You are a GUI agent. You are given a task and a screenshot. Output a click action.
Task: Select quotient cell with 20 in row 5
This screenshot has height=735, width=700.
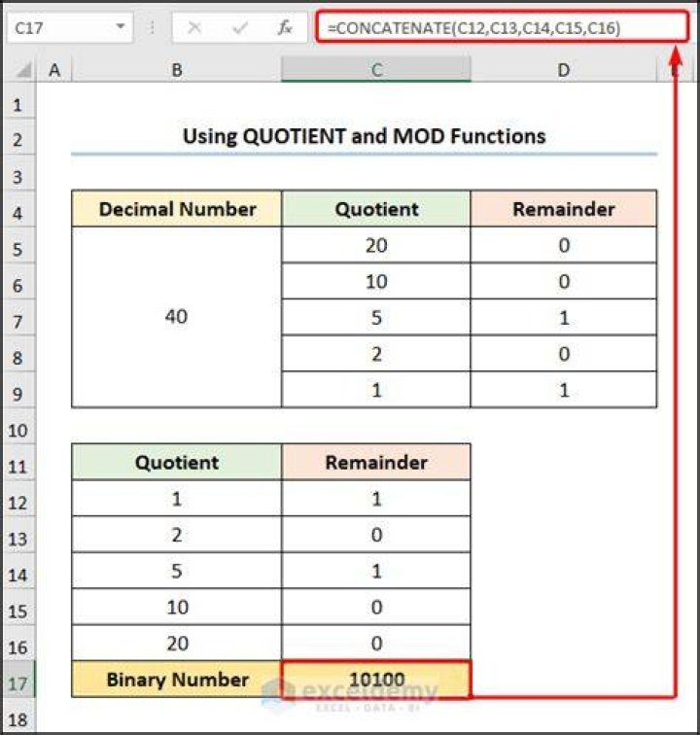tap(376, 245)
